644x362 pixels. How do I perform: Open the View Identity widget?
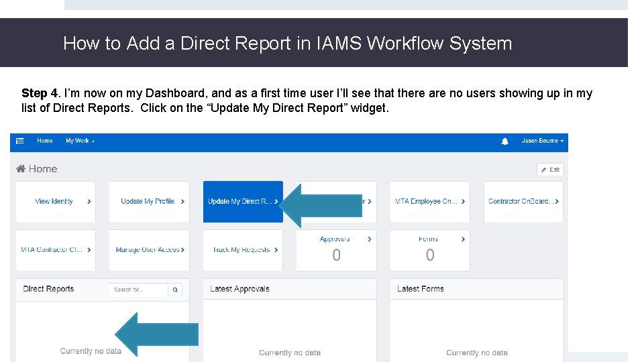[56, 202]
